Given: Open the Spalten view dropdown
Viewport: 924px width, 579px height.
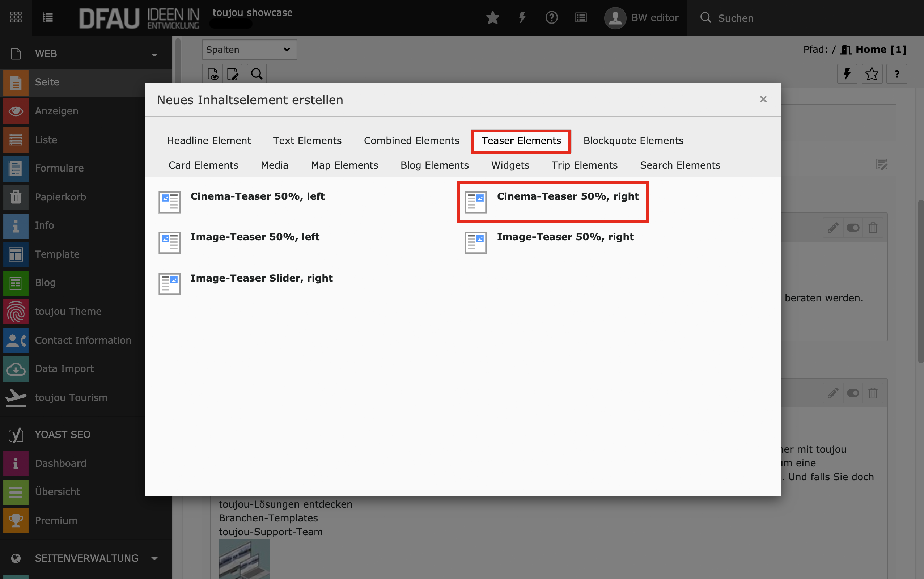Looking at the screenshot, I should 249,50.
